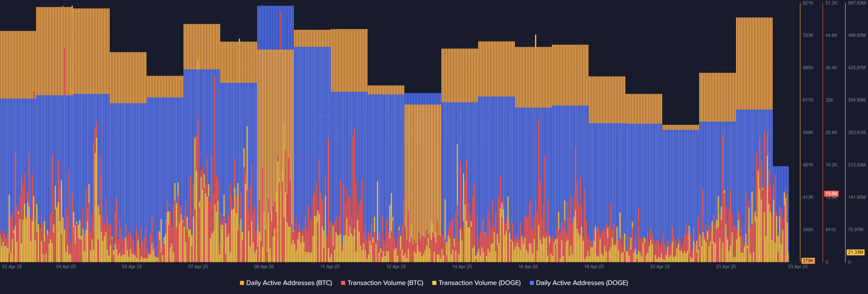Screen dimensions: 868x294
Task: Click the 14 Apr 25 x-axis date
Action: 462,267
